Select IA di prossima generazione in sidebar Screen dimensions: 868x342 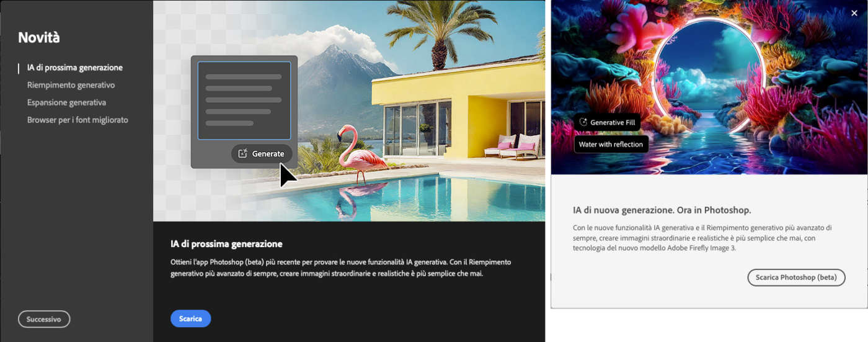(x=74, y=68)
